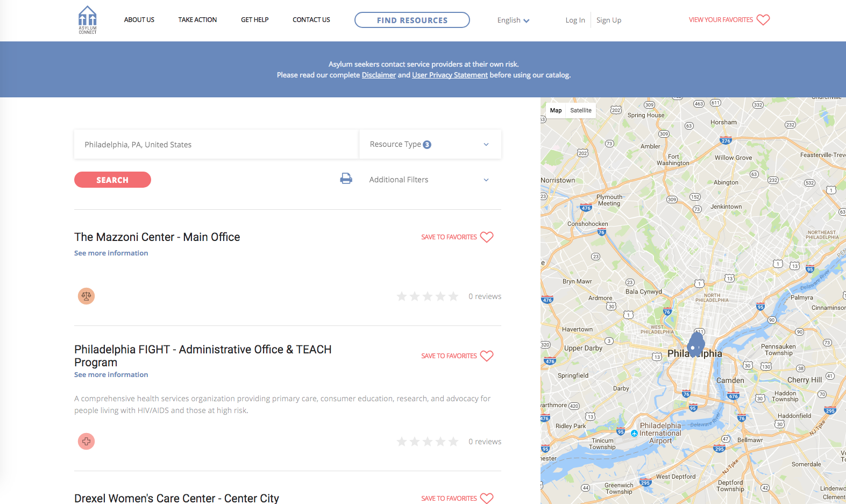Open Drexel Women's Care Center title
This screenshot has width=846, height=504.
click(176, 498)
